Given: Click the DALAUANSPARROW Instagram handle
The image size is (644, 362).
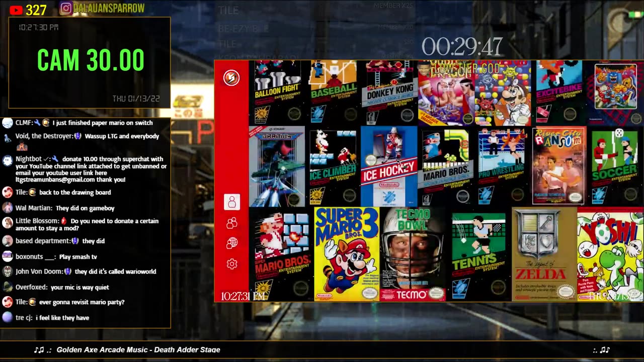Looking at the screenshot, I should click(109, 8).
